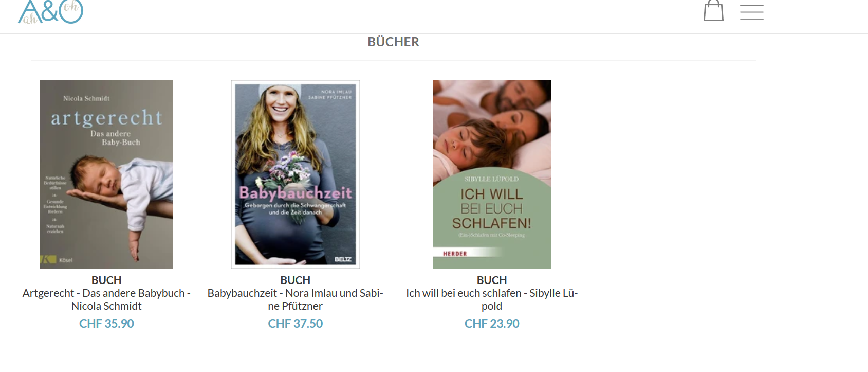Open the Babybauchzeit book cover image
The image size is (868, 372).
(x=295, y=174)
